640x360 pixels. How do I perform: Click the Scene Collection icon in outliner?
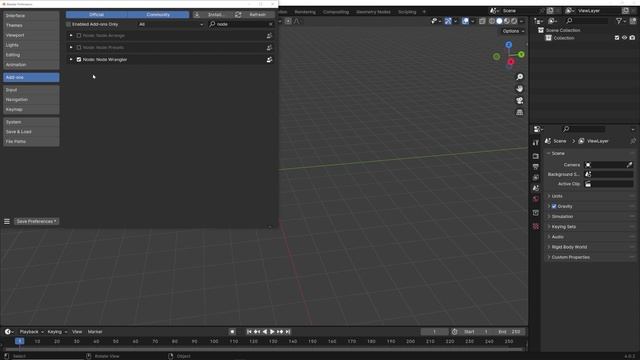(541, 30)
